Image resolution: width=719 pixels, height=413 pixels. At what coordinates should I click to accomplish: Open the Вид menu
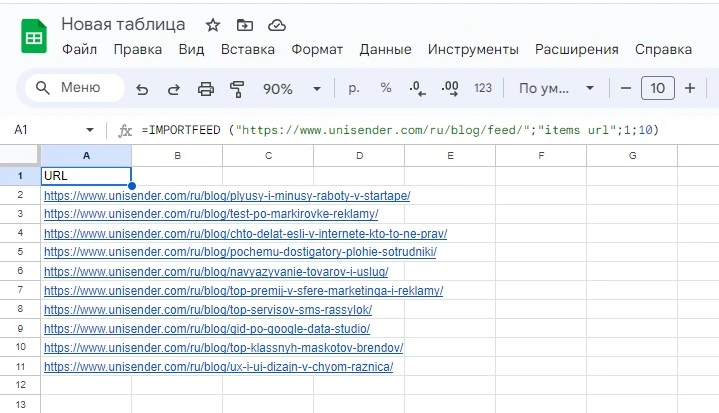point(191,50)
